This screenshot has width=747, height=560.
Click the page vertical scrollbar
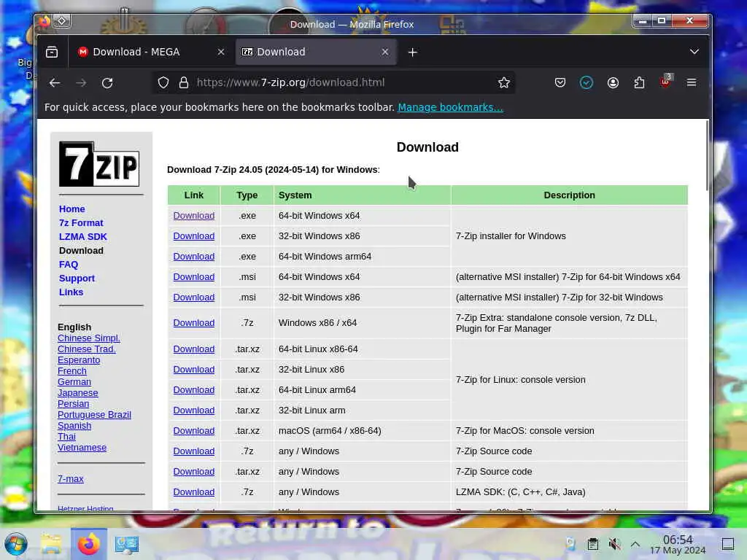pos(707,156)
